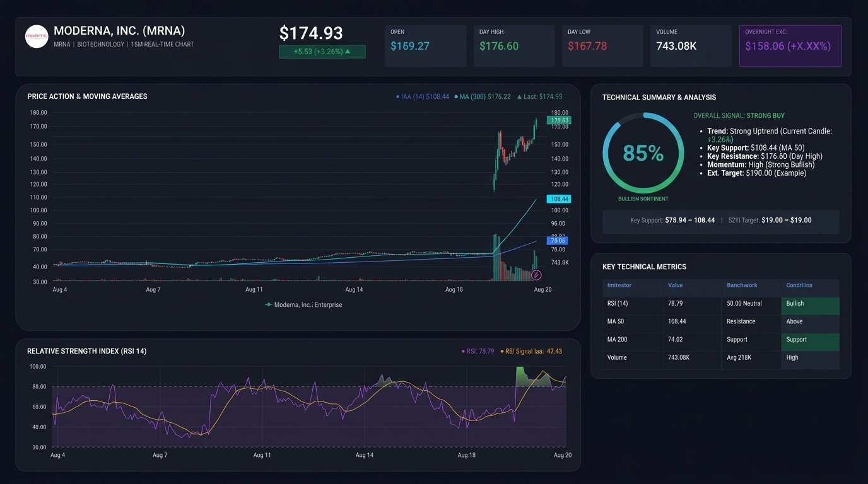Image resolution: width=868 pixels, height=484 pixels.
Task: Select the DAY HIGH $176.60 card
Action: 514,46
